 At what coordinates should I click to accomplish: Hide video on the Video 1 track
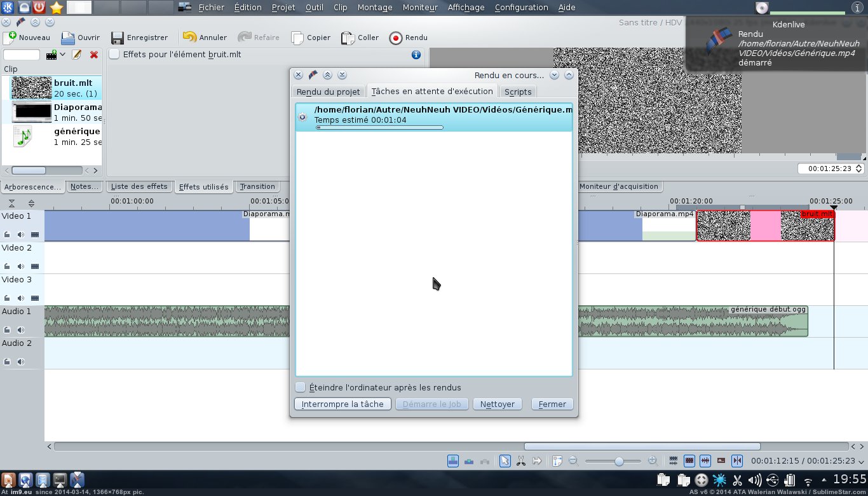(x=34, y=235)
